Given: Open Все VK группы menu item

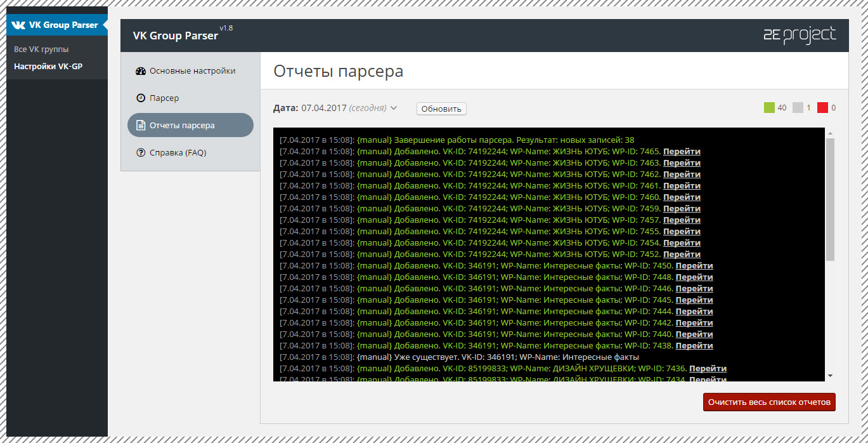Looking at the screenshot, I should (41, 50).
